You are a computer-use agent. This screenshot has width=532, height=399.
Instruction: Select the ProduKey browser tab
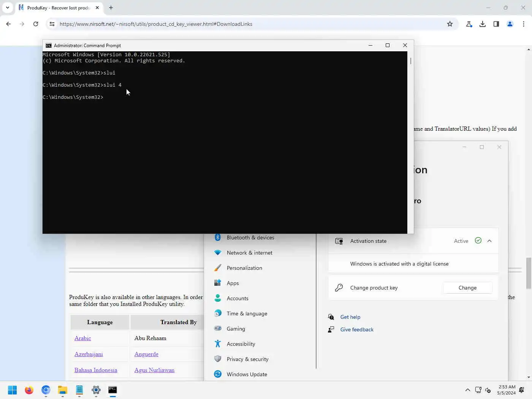pos(59,8)
